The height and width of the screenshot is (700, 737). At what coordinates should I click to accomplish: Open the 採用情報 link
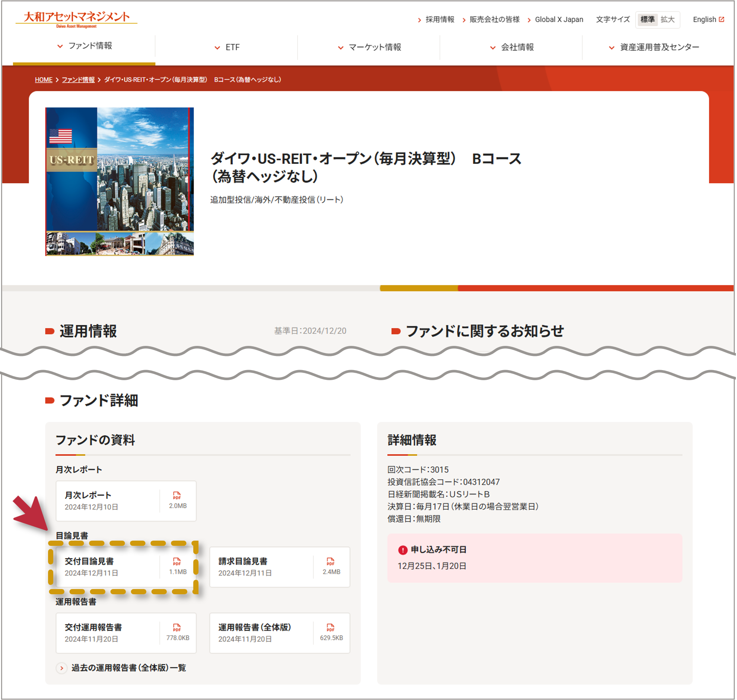pyautogui.click(x=441, y=19)
